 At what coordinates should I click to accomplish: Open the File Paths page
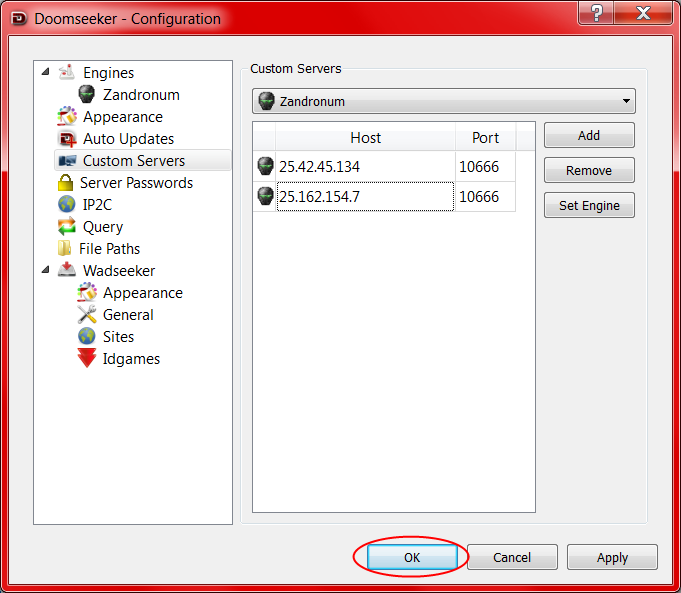(x=109, y=249)
